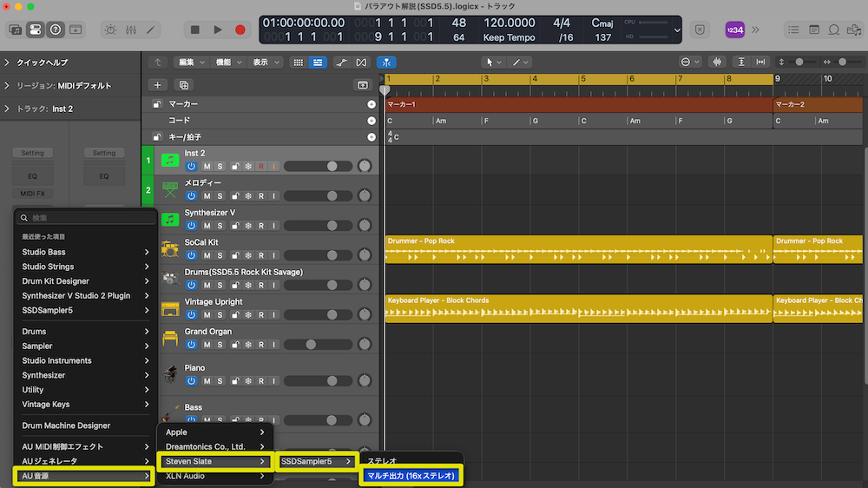Click the left channel strip EQ button
The image size is (868, 488).
[33, 176]
